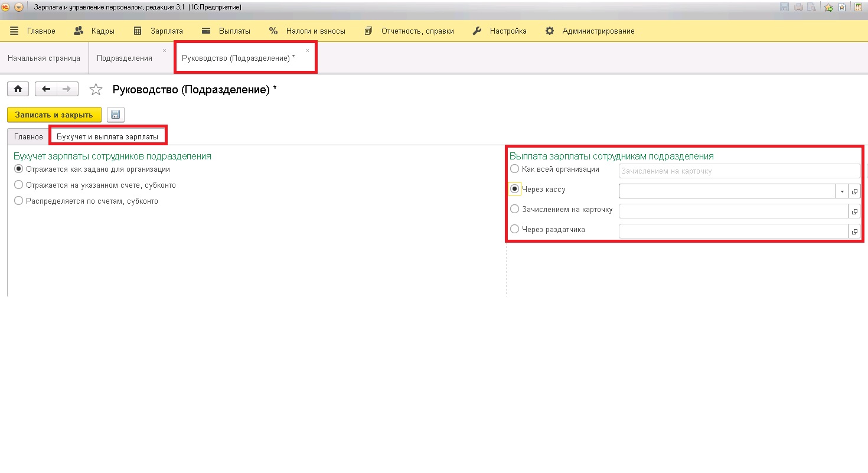Close the Руководство (Подразделение) tab
This screenshot has width=868, height=473.
(307, 50)
